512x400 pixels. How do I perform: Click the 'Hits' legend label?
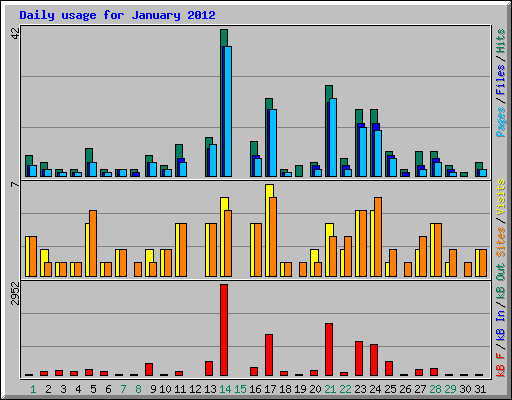pyautogui.click(x=501, y=41)
